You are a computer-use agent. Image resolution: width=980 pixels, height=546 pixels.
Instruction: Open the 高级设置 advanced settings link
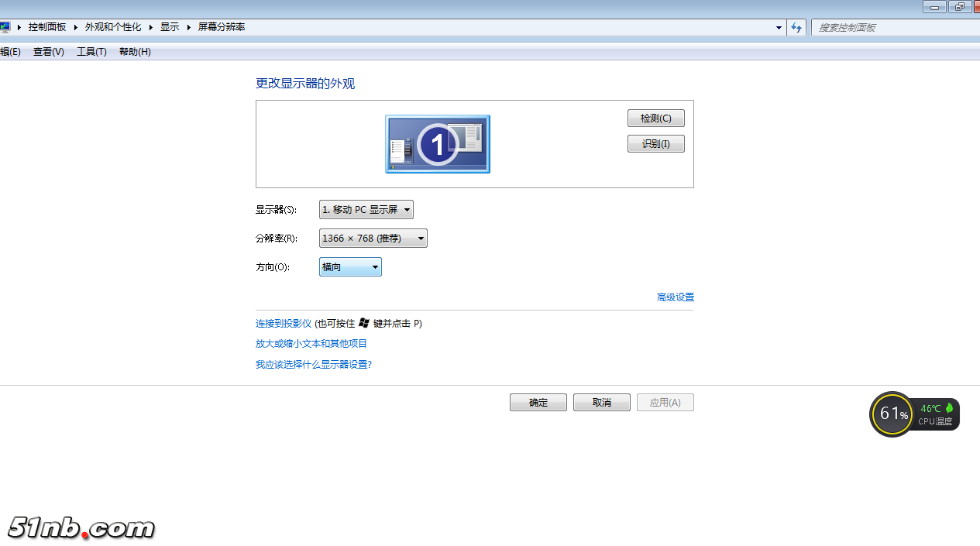675,297
